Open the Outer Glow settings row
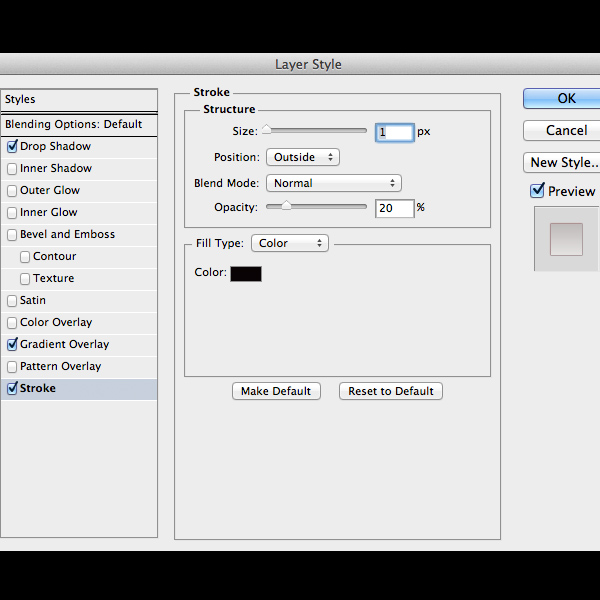600x600 pixels. click(x=79, y=191)
